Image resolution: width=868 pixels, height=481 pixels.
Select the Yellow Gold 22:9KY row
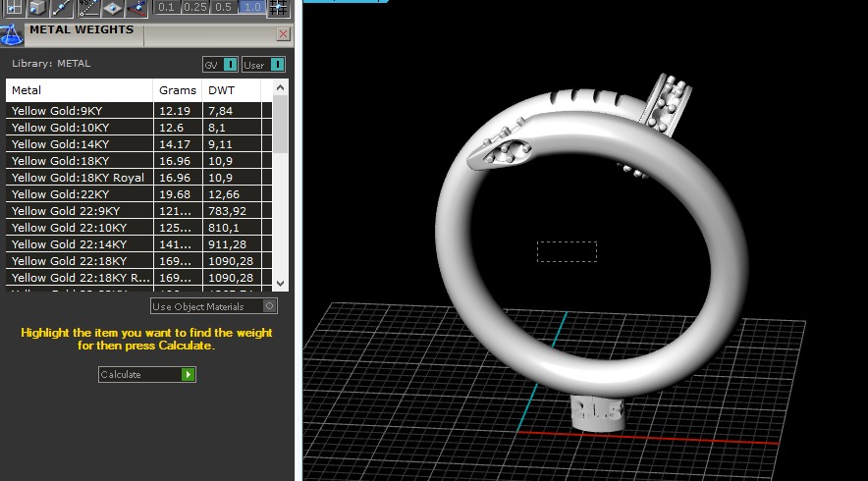click(x=138, y=211)
